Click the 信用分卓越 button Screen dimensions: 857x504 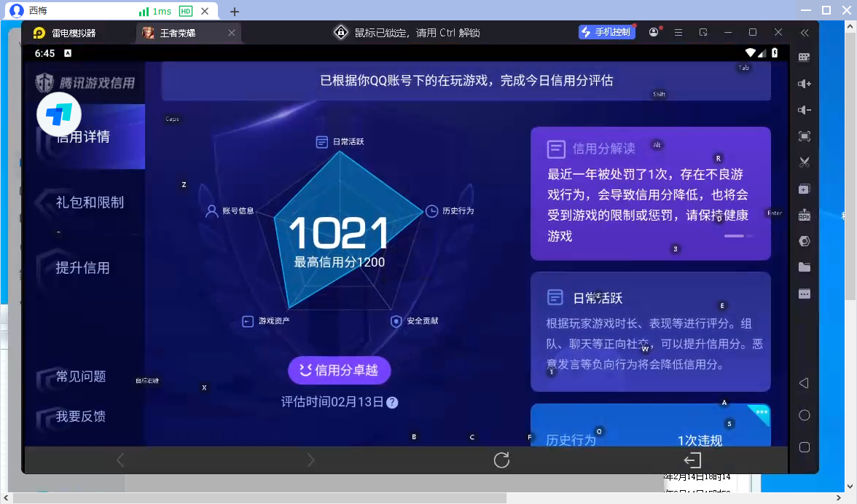pyautogui.click(x=339, y=370)
